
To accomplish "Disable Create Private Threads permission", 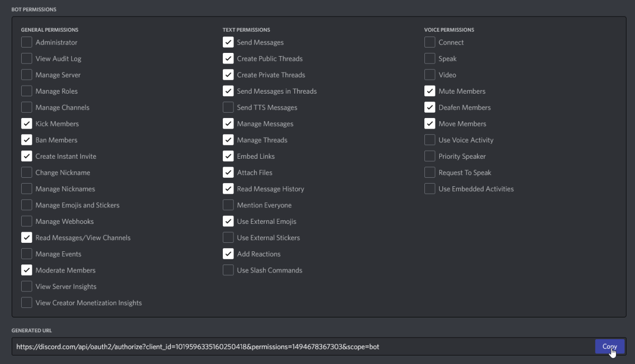I will coord(228,75).
